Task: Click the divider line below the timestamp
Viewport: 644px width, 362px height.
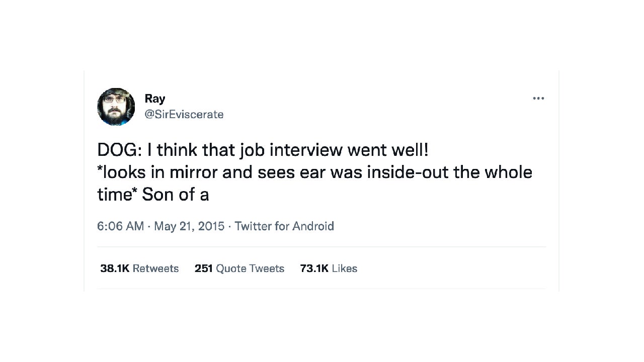Action: click(321, 246)
